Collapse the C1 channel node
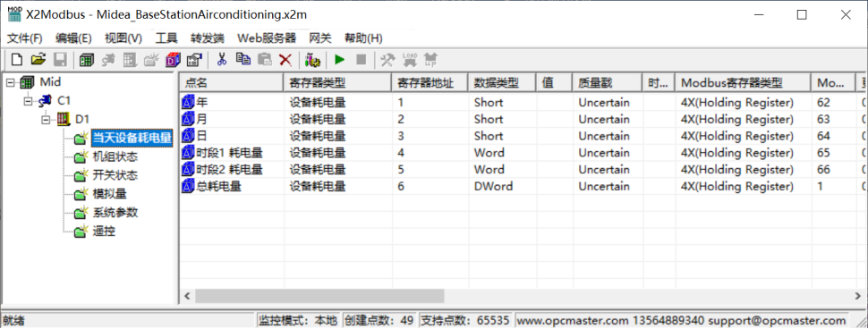Image resolution: width=868 pixels, height=329 pixels. pos(29,101)
